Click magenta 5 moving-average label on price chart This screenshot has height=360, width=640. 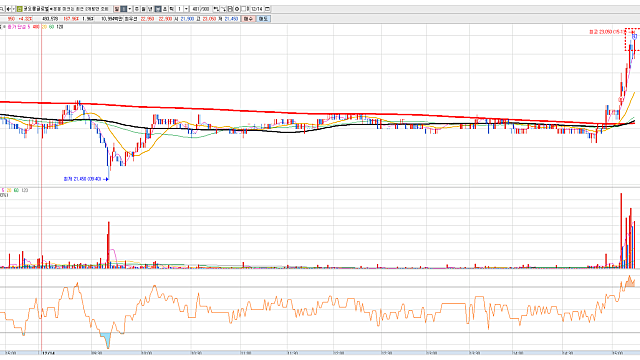click(x=29, y=27)
